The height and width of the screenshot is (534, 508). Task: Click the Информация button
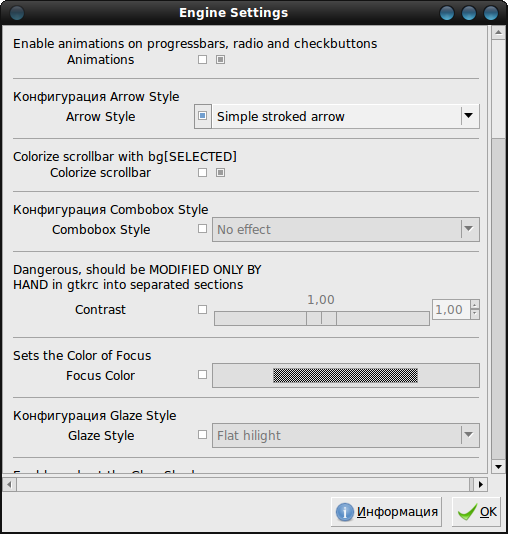pos(386,512)
